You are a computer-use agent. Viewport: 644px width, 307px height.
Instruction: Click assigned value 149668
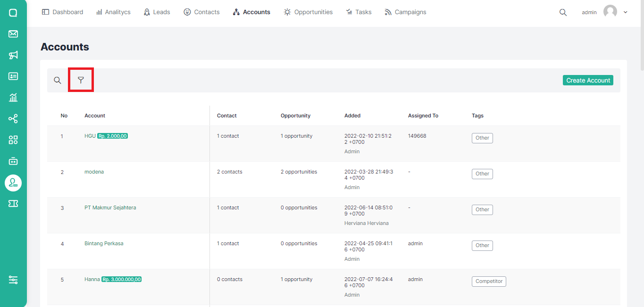[x=417, y=136]
